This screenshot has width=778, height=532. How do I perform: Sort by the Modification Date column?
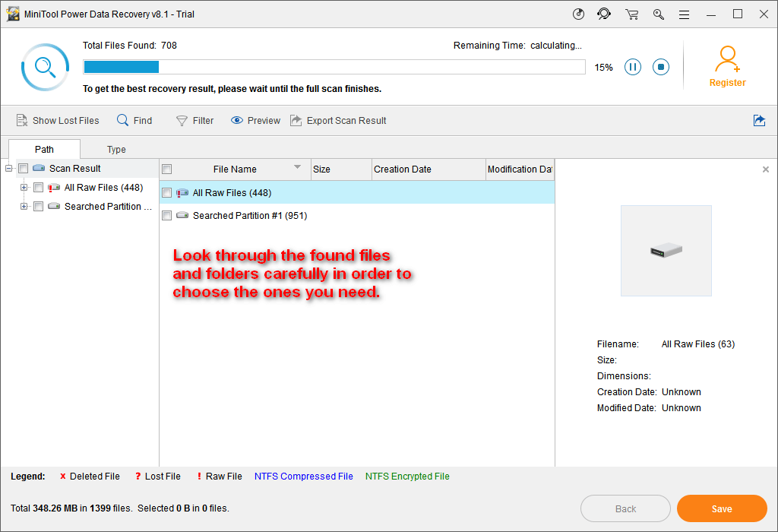[x=520, y=169]
